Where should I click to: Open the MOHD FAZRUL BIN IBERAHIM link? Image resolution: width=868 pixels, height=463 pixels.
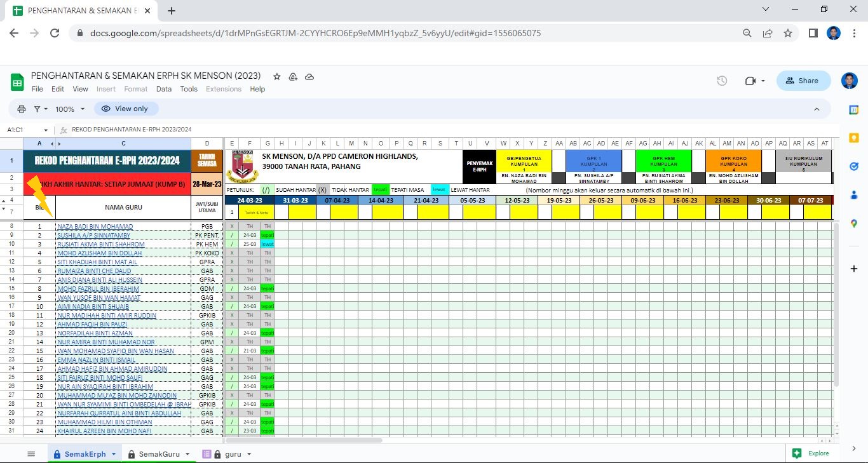[x=98, y=289]
